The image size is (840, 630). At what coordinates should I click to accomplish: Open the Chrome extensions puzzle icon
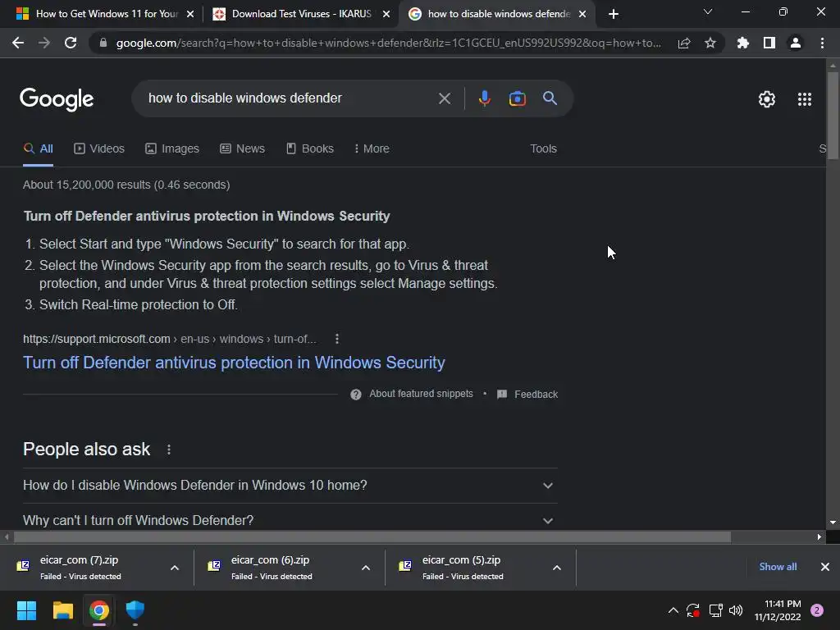coord(743,43)
